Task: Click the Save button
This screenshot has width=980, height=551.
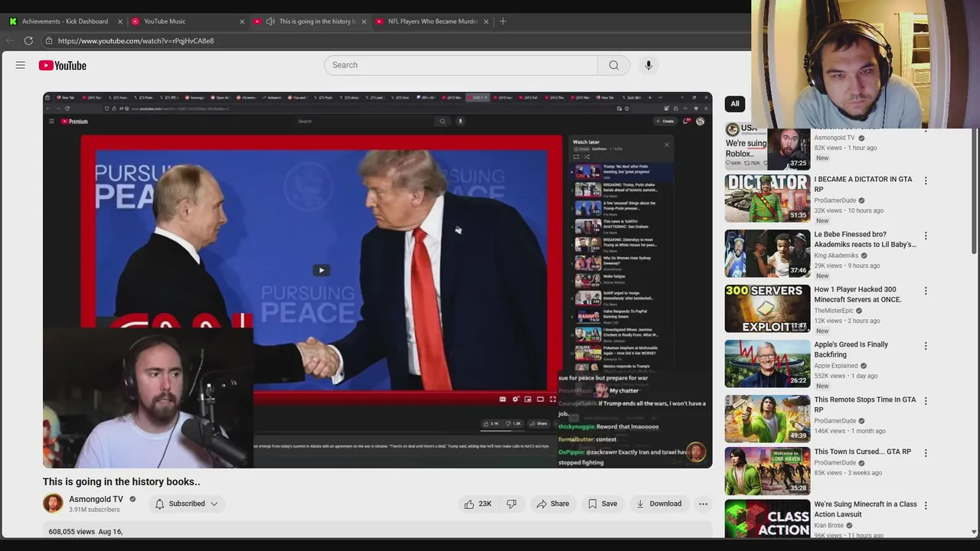Action: [603, 504]
